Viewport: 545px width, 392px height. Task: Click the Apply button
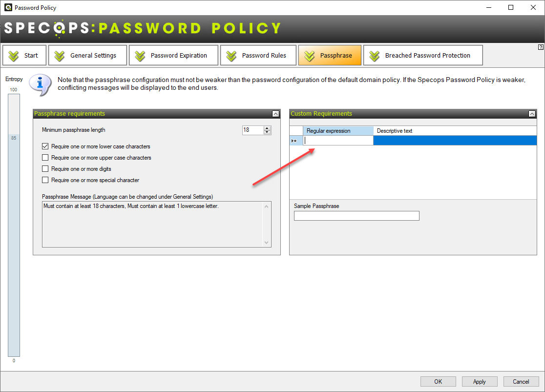479,382
